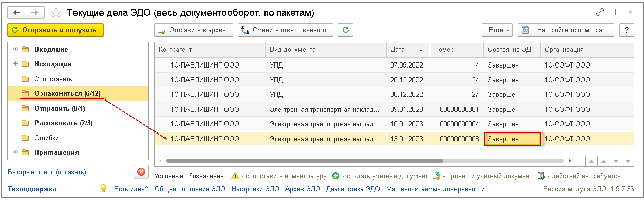Copy link using the chain icon
644x200 pixels.
tap(600, 12)
